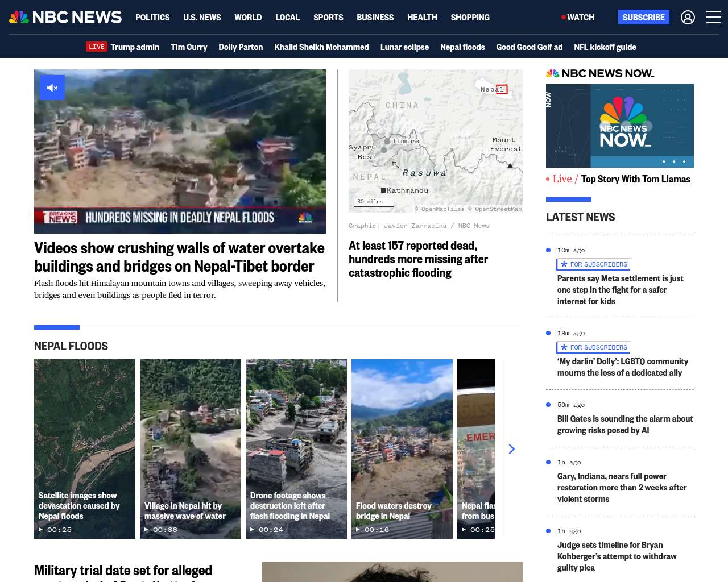
Task: Open the photo beside the military trial story
Action: point(392,572)
